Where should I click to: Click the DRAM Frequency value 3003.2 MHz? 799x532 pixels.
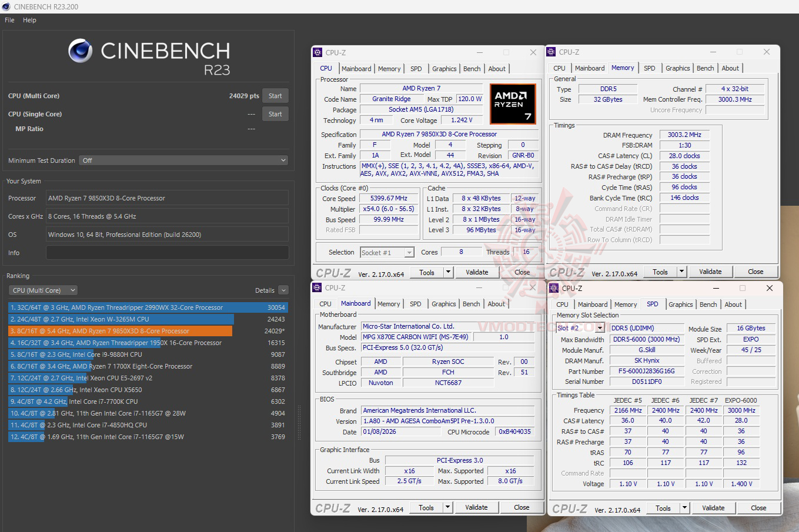click(x=684, y=135)
